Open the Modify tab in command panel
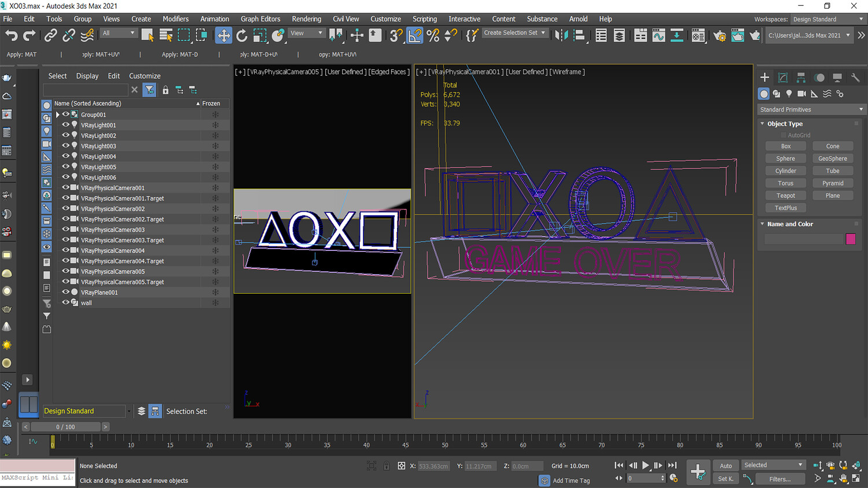868x488 pixels. [783, 77]
